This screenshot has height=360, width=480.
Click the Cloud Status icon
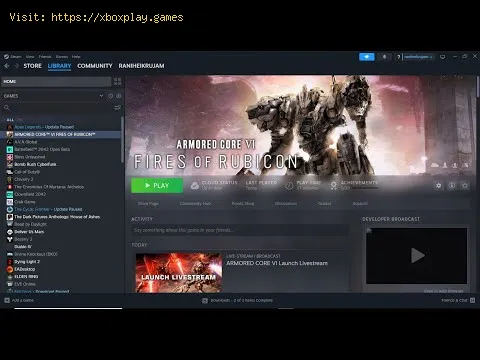point(195,186)
